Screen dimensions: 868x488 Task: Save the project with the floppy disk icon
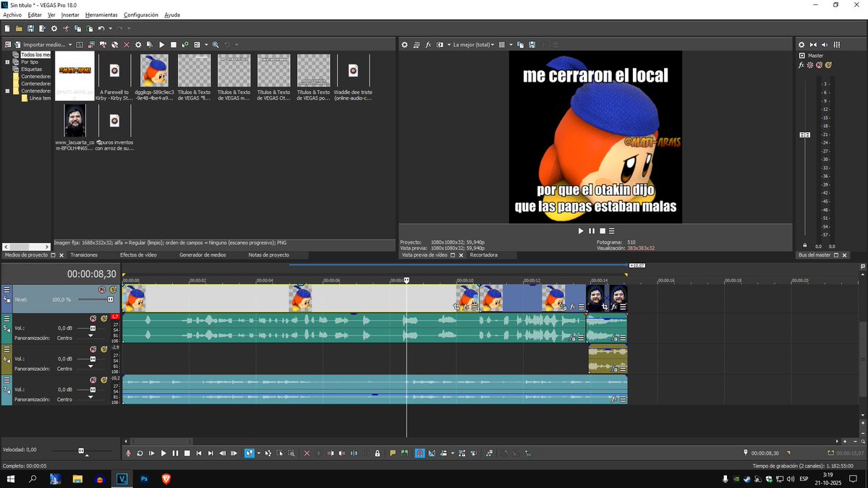pyautogui.click(x=30, y=28)
